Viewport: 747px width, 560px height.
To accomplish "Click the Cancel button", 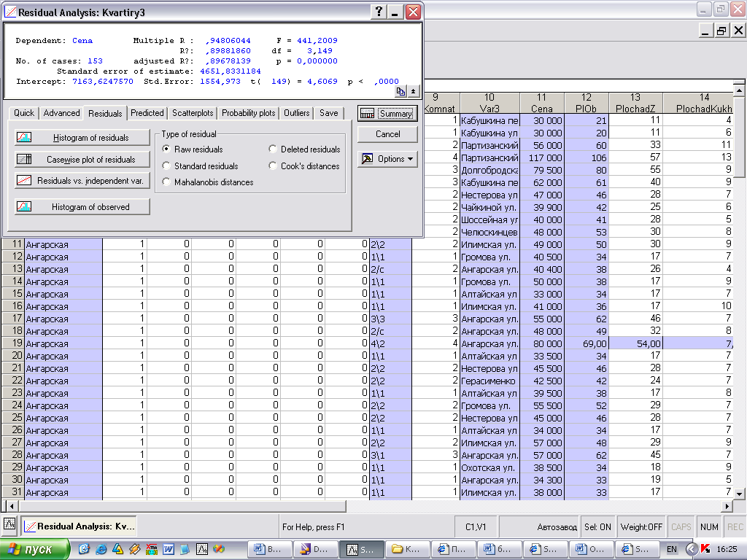I will pos(387,134).
